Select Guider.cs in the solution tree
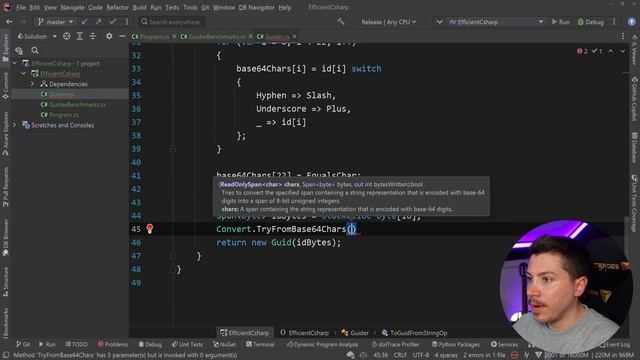The height and width of the screenshot is (360, 640). click(x=61, y=94)
